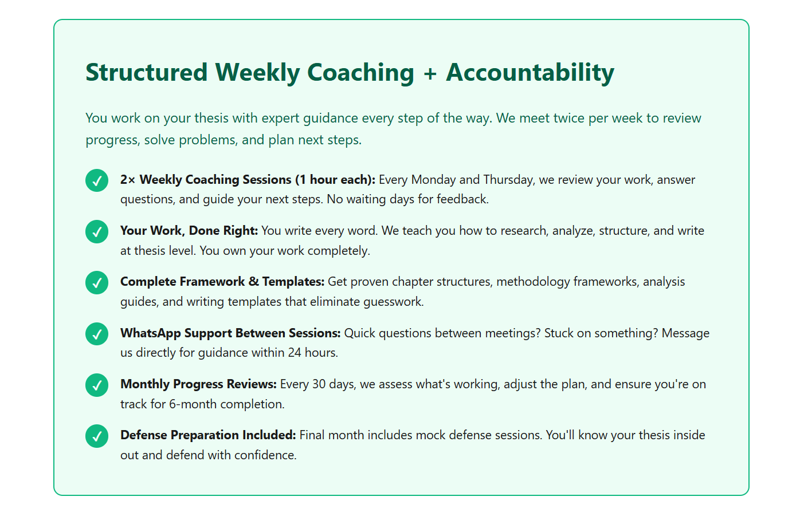Click the checkmark icon next to Defense Preparation Included

97,436
